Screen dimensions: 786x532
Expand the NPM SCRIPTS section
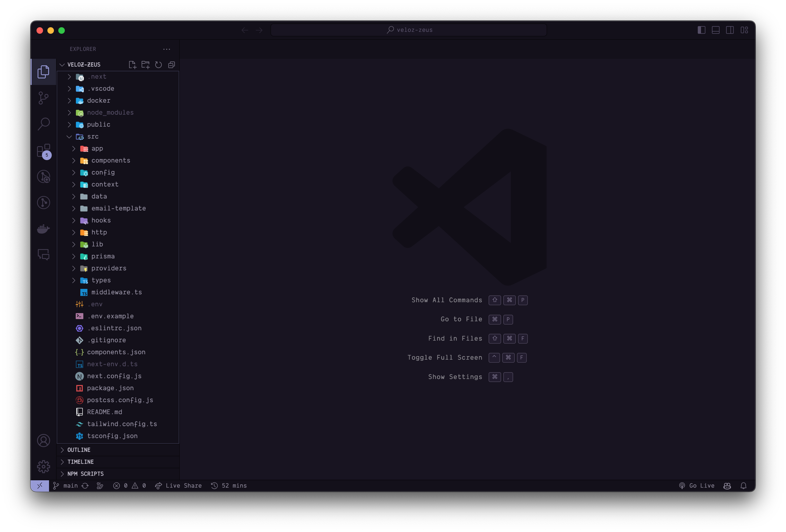click(85, 474)
